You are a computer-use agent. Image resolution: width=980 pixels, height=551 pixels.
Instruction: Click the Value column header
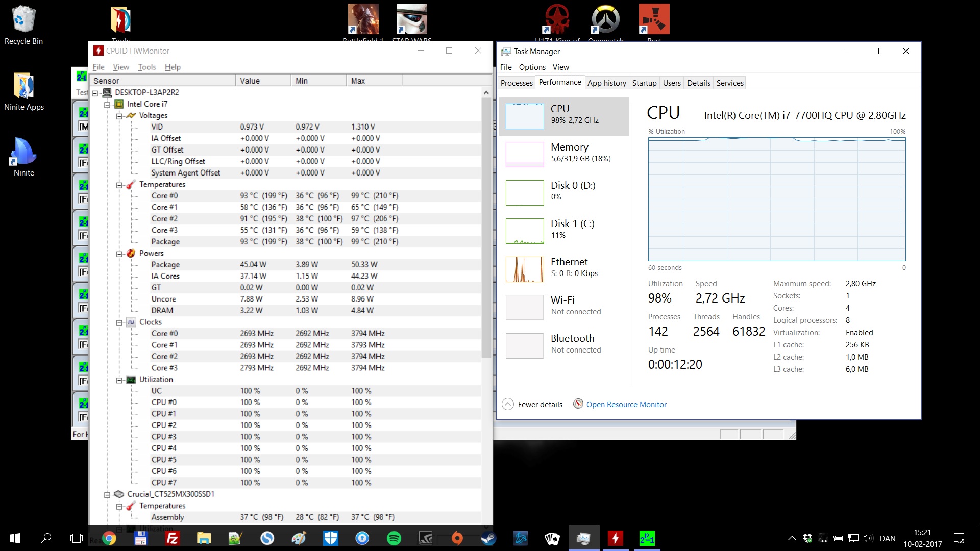pos(263,81)
